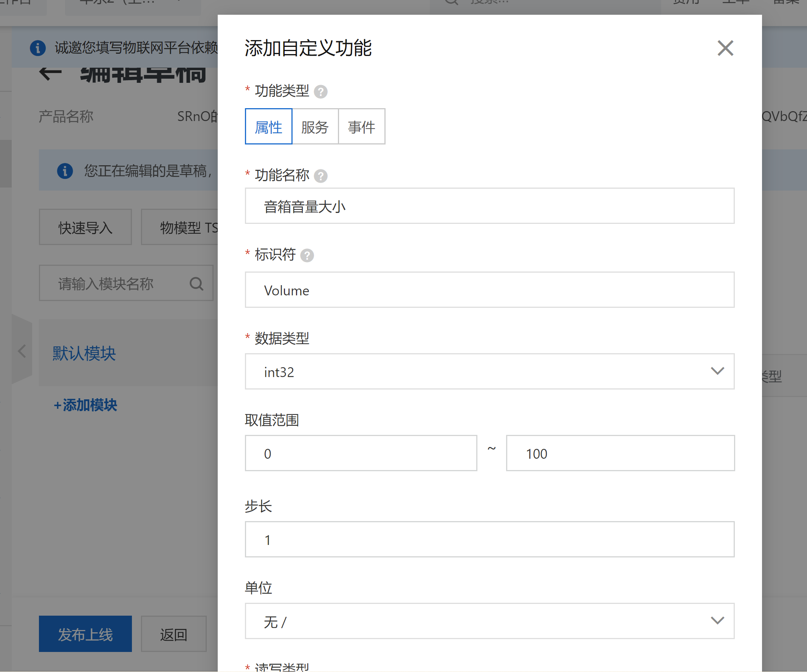
Task: Collapse the left sidebar chevron
Action: pos(22,351)
